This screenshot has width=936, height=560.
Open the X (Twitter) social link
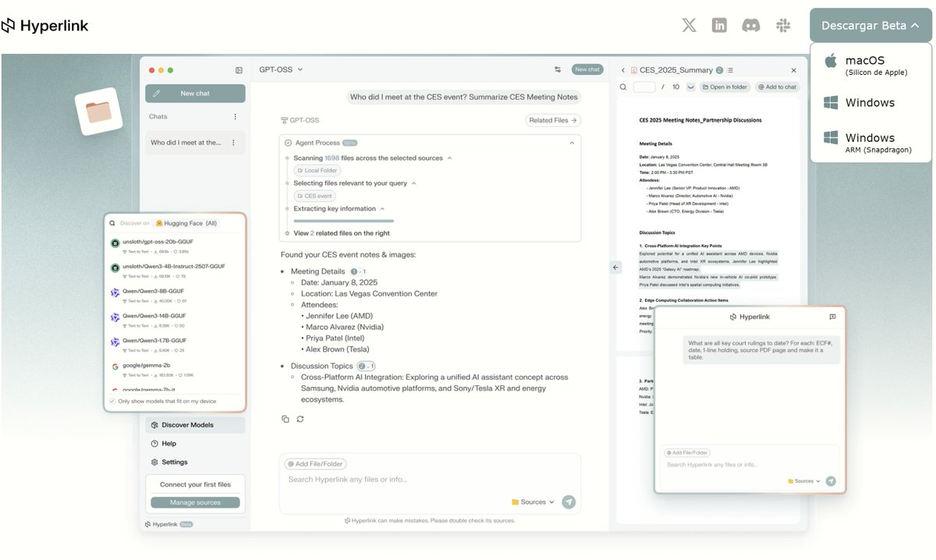point(689,25)
